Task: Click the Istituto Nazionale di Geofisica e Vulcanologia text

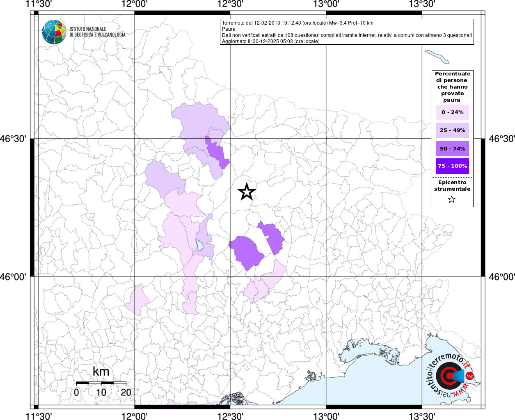Action: pyautogui.click(x=97, y=32)
